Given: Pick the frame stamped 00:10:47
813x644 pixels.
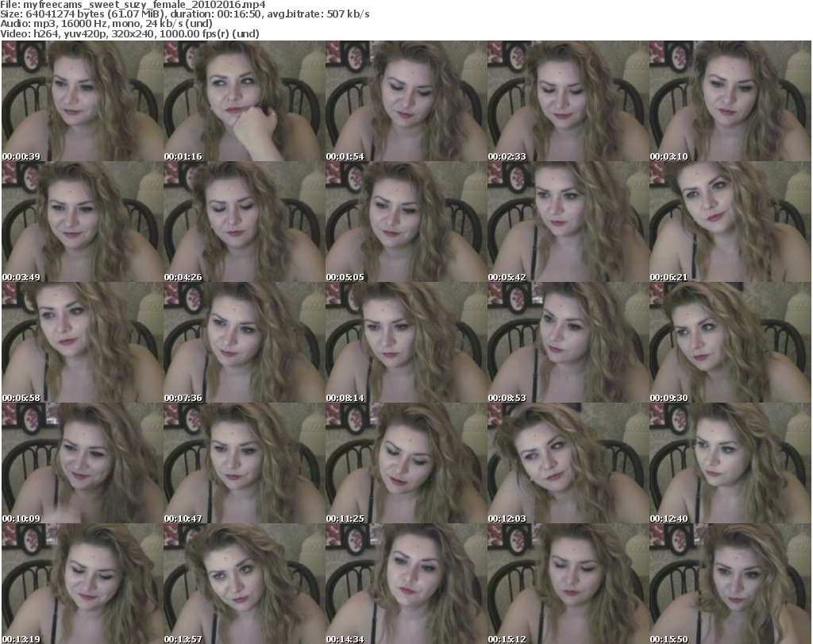Looking at the screenshot, I should (x=245, y=463).
